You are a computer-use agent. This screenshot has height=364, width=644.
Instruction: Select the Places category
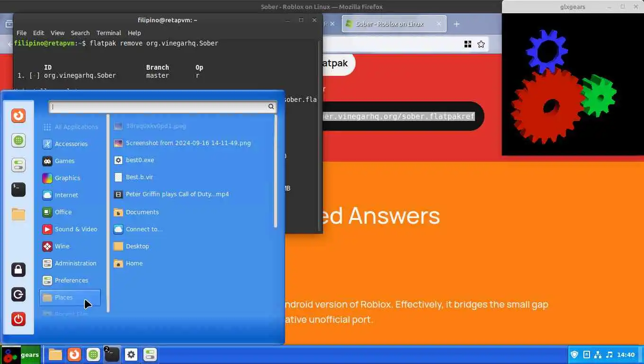70,297
